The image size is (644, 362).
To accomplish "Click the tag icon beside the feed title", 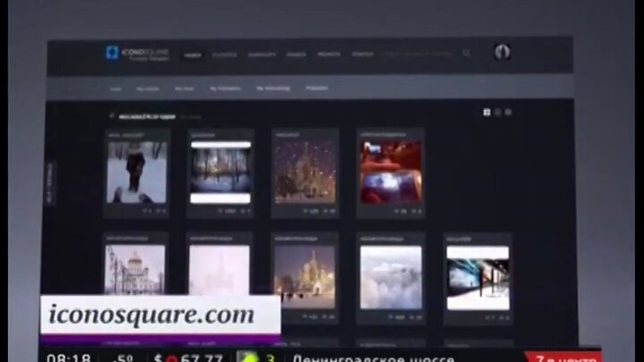I will [112, 116].
